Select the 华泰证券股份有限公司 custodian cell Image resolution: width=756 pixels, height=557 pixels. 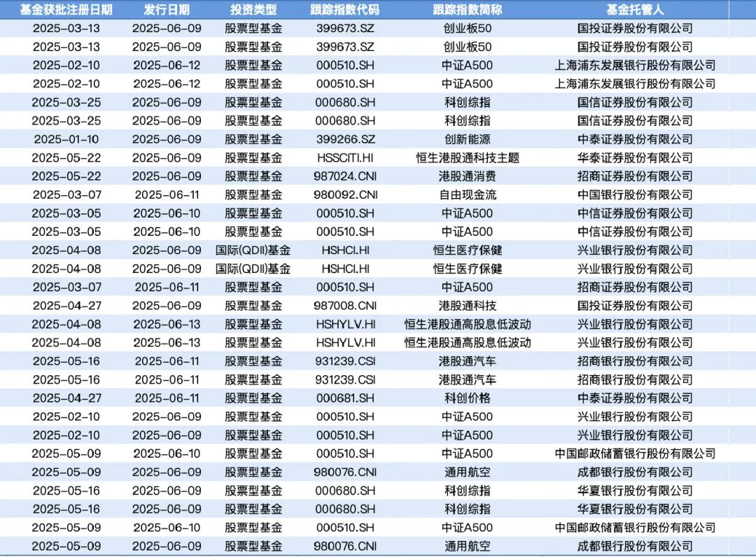[x=635, y=158]
